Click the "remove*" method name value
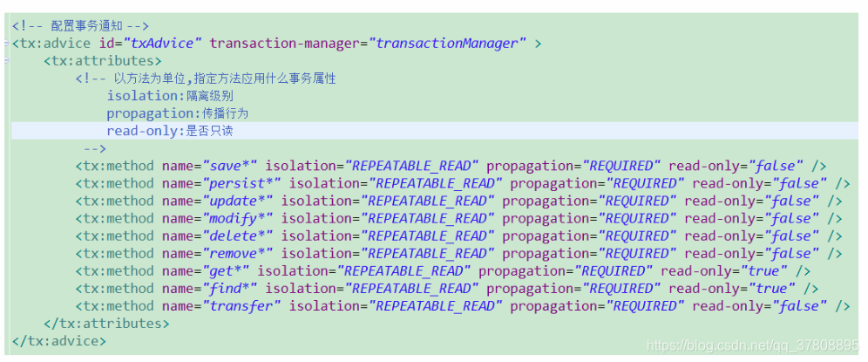868x362 pixels. [238, 253]
